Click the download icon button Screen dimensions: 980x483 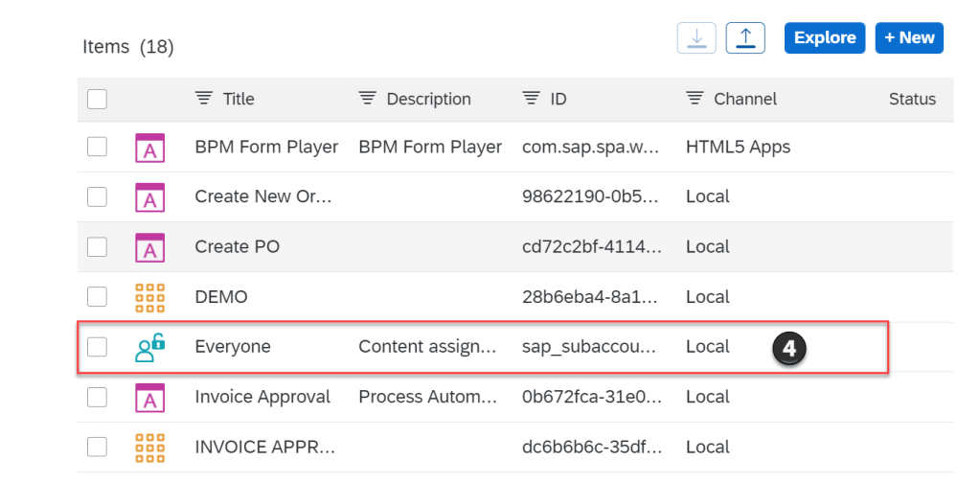pos(696,37)
